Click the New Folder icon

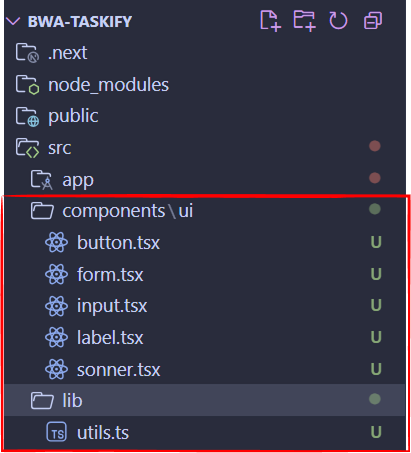[304, 21]
